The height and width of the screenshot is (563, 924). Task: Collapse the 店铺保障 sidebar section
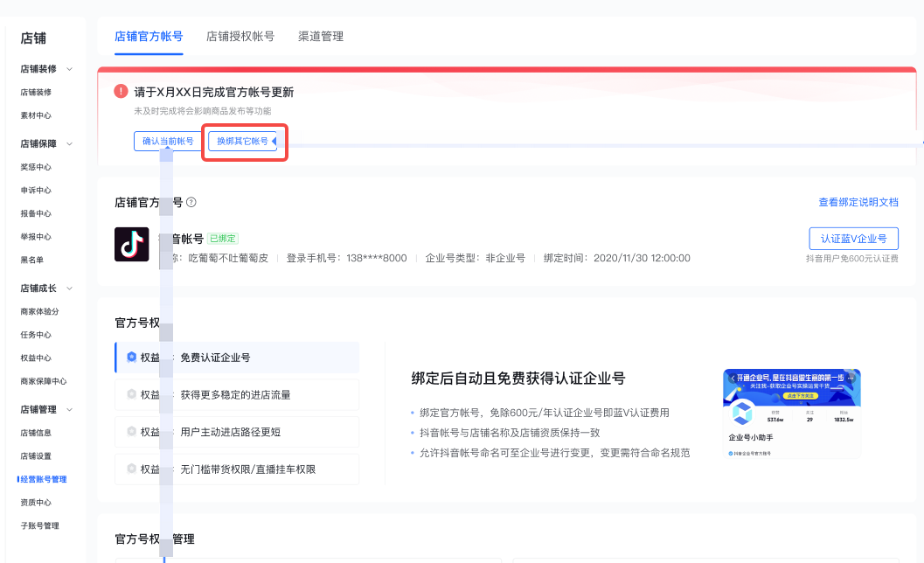click(x=70, y=143)
